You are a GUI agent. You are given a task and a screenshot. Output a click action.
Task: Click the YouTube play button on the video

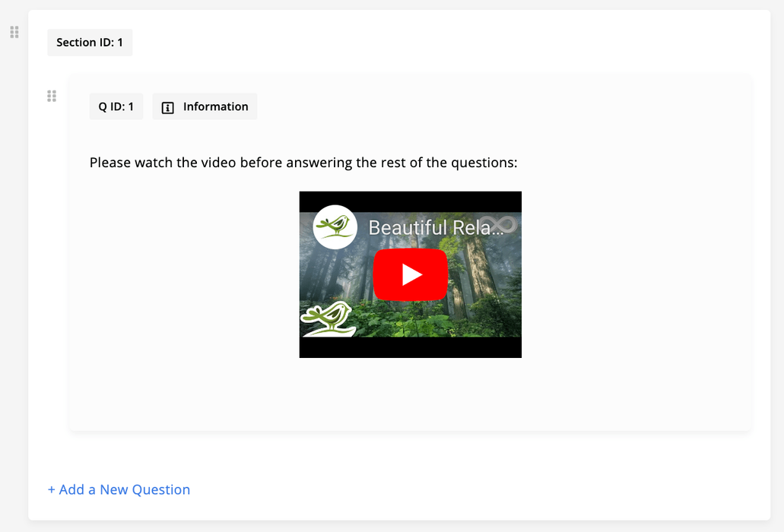[410, 274]
